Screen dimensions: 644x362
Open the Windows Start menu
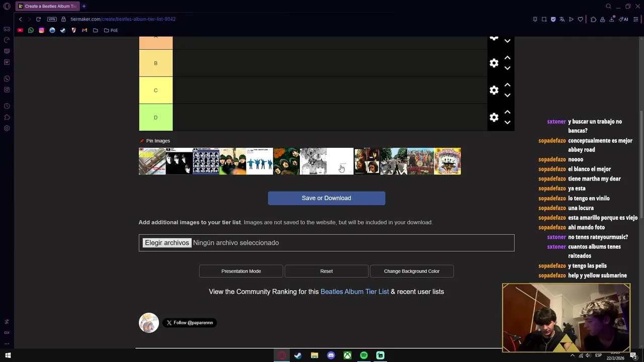click(8, 355)
